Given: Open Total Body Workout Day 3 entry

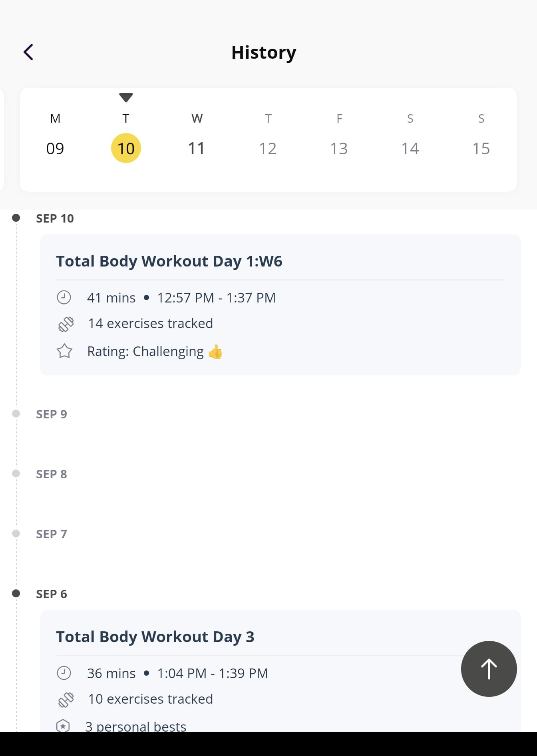Looking at the screenshot, I should coord(280,671).
